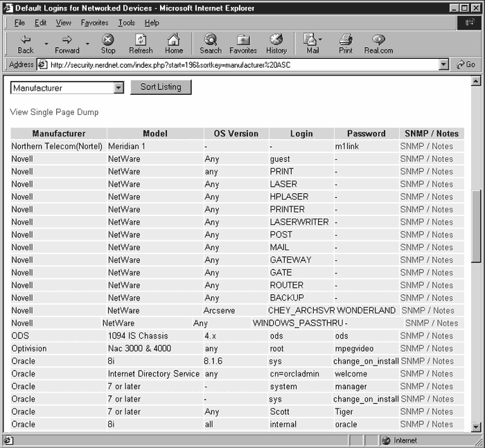Click the status bar page icon
This screenshot has height=448, width=485.
tap(8, 440)
